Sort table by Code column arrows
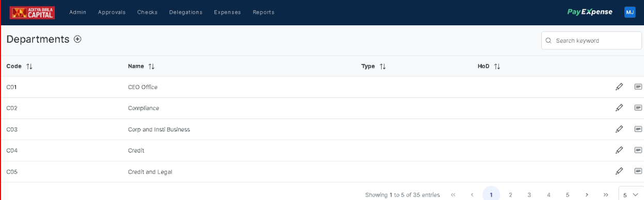644x200 pixels. click(x=29, y=66)
